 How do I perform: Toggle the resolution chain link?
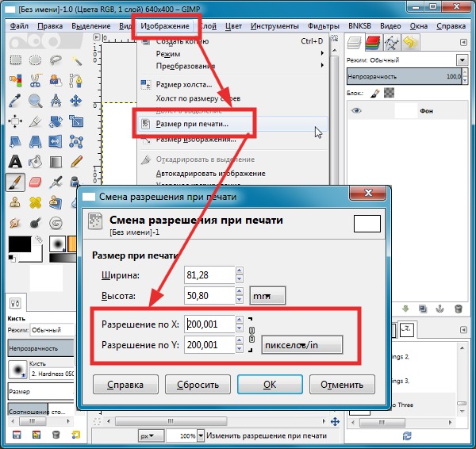pos(251,335)
